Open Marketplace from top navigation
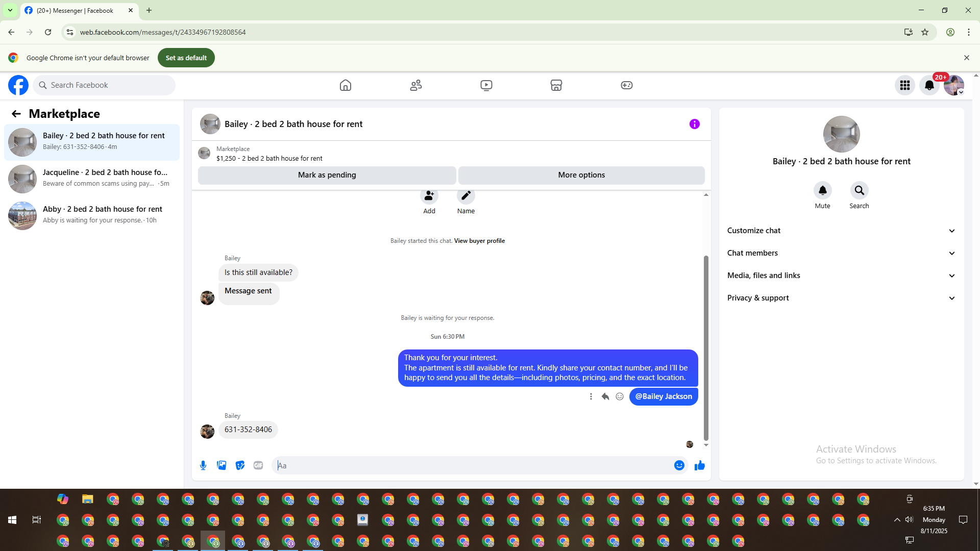 click(556, 85)
